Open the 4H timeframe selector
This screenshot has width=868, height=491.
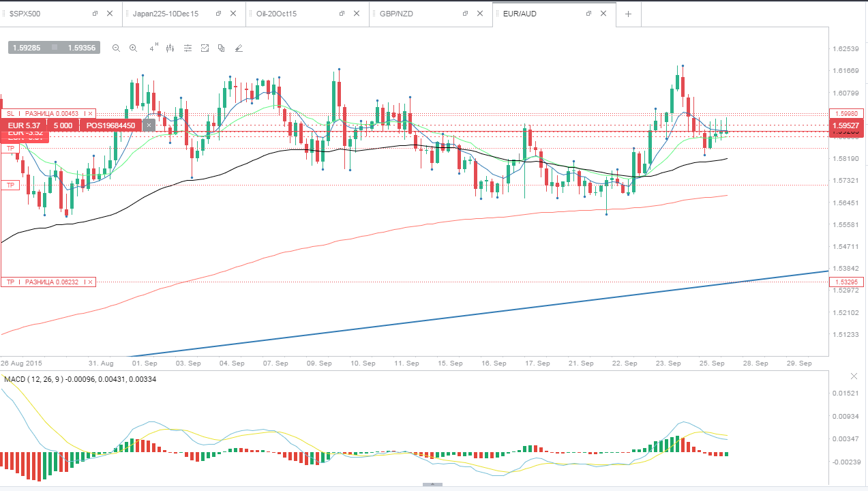[x=153, y=47]
